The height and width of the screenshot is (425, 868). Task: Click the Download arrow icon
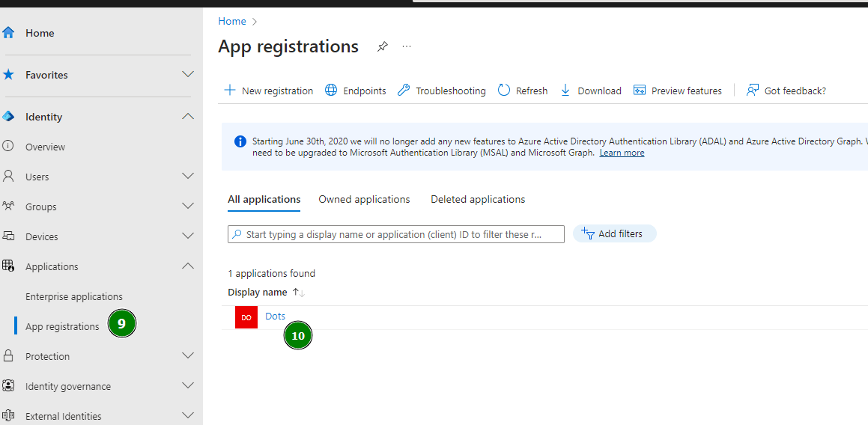565,91
